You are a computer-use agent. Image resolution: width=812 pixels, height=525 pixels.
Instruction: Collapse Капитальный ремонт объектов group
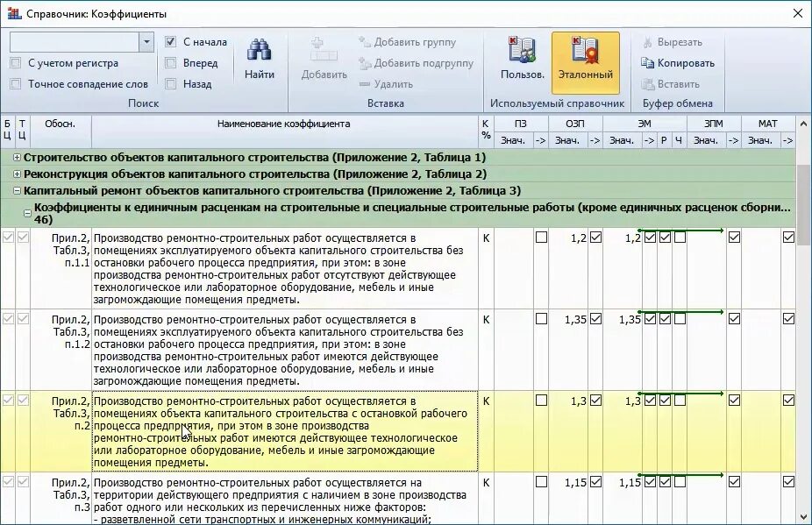tap(17, 190)
